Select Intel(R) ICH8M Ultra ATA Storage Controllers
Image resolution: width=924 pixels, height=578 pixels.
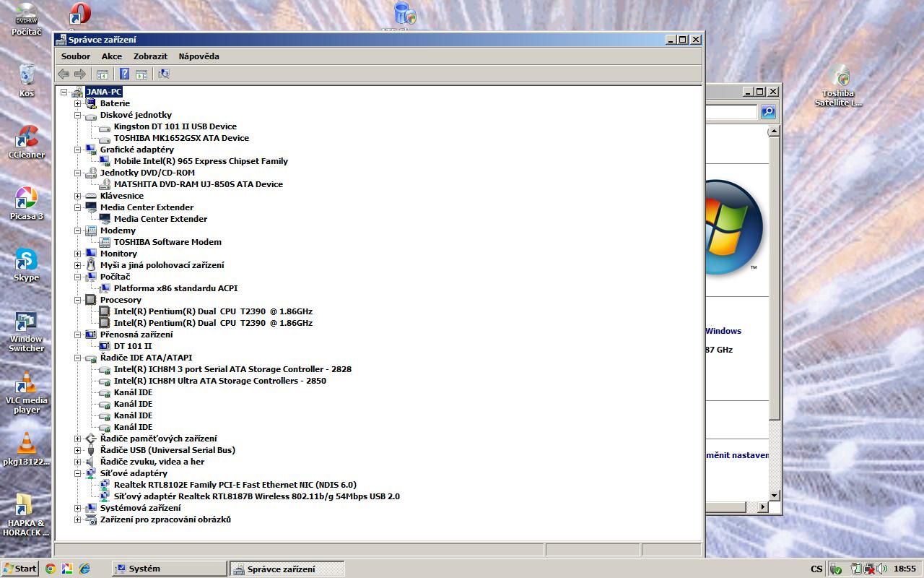220,381
